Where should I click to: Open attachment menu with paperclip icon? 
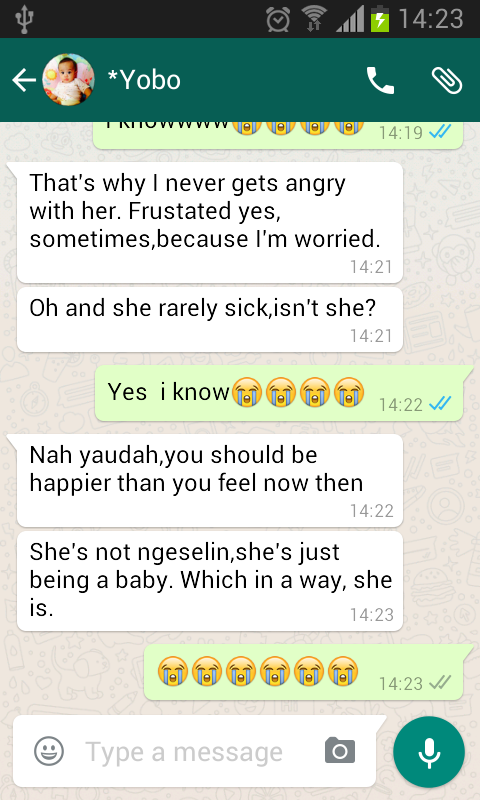pyautogui.click(x=447, y=81)
